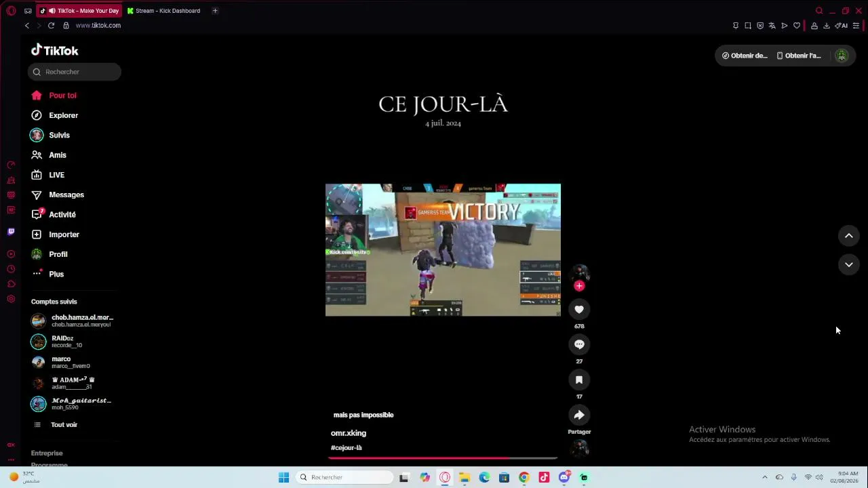
Task: Open the Activité notifications
Action: (53, 215)
